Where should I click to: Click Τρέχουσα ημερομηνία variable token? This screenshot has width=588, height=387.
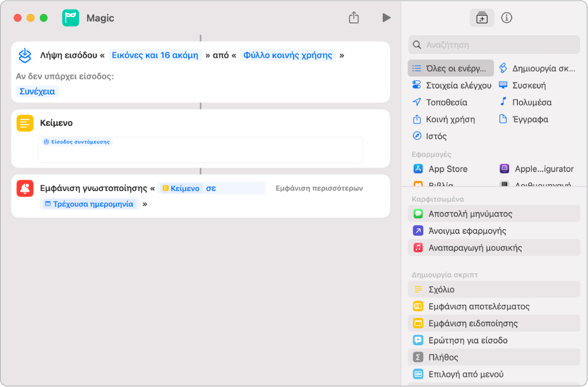click(x=90, y=204)
